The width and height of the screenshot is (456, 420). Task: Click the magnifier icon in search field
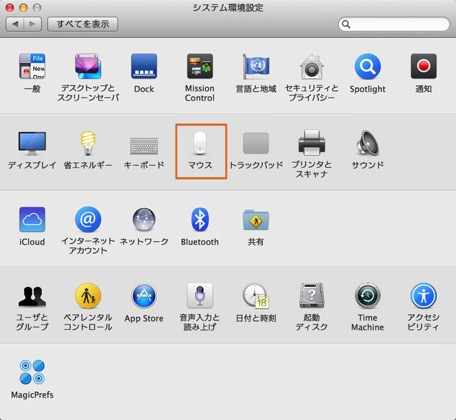pos(346,24)
